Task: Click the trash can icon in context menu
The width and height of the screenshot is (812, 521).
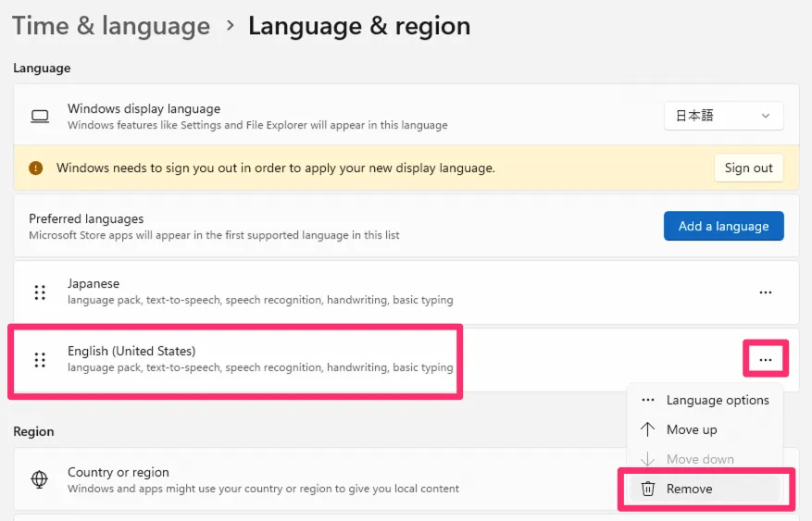Action: [648, 489]
